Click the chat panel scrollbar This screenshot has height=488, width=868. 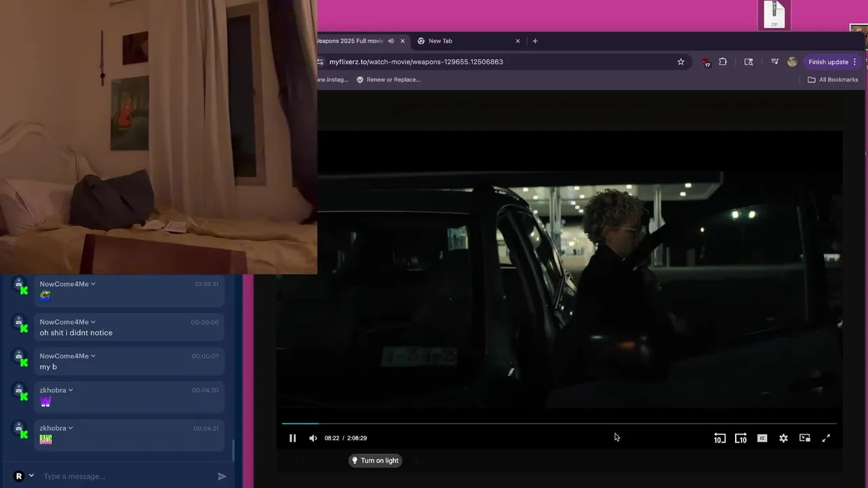point(233,449)
